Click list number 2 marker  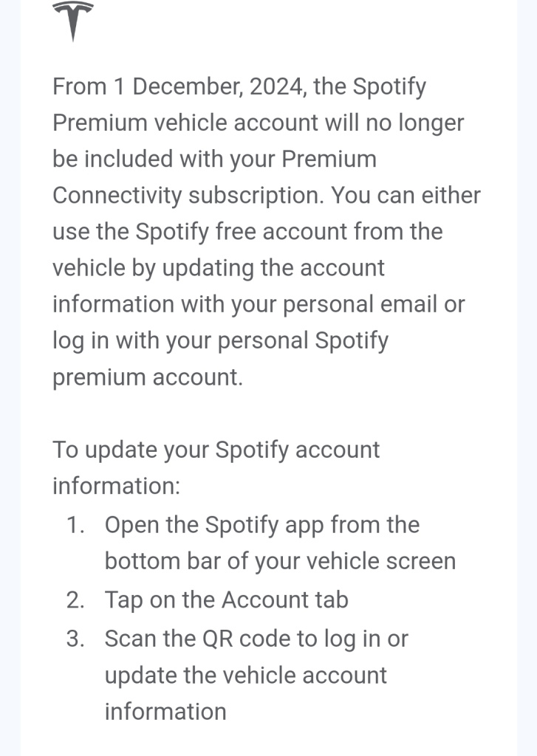point(75,600)
